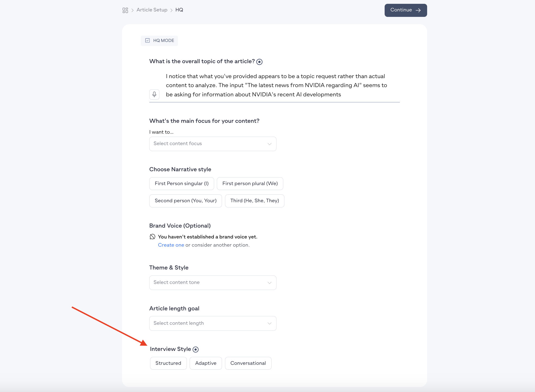Follow the Create one brand voice link
Screen dimensions: 535x392
171,245
